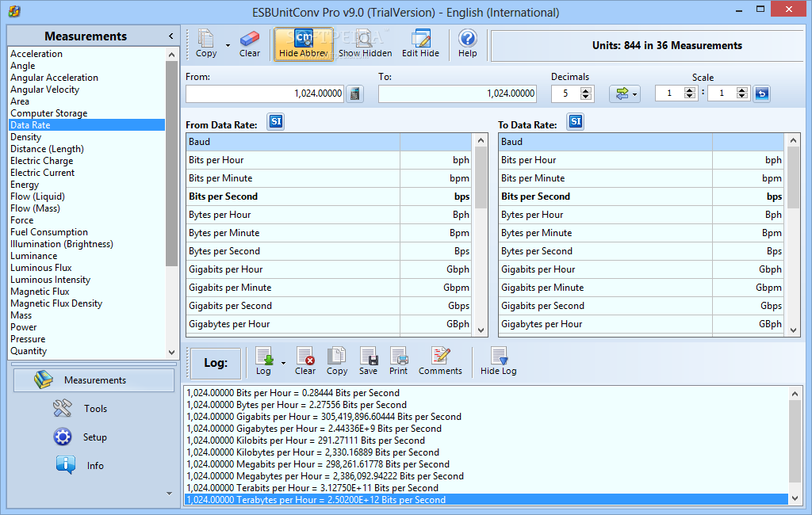Increase the first Scale spinner value
The image size is (812, 515).
coord(689,90)
